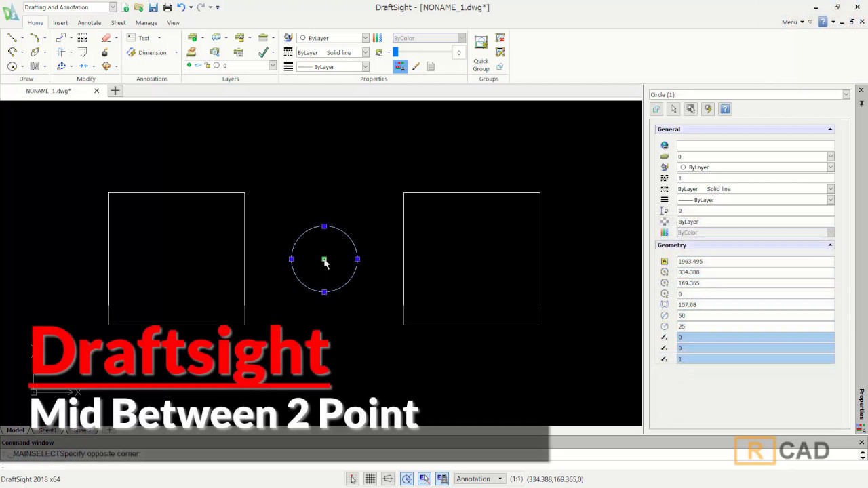Click the radius field showing 25
This screenshot has height=488, width=868.
755,327
